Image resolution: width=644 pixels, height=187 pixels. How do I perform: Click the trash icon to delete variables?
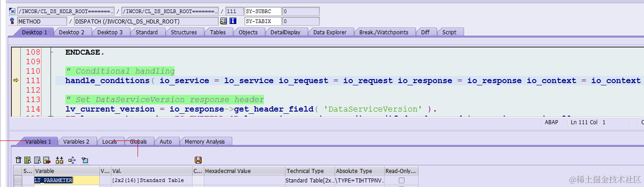(x=18, y=160)
